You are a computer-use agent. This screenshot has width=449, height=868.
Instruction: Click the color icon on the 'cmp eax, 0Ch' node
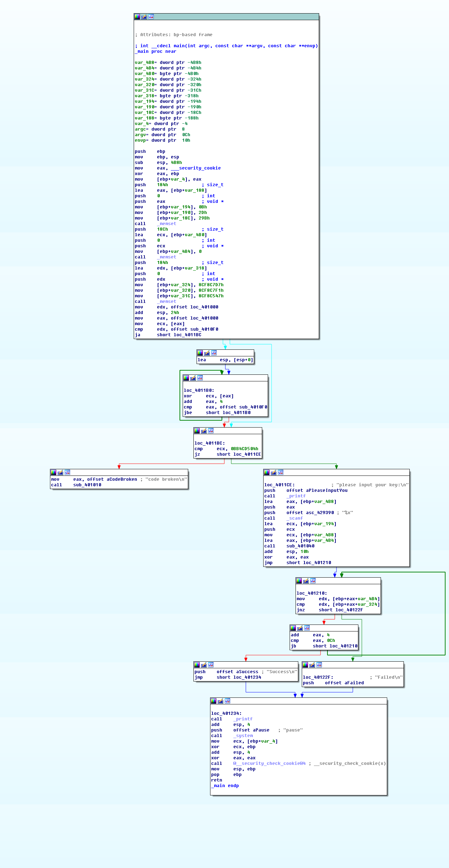click(293, 628)
